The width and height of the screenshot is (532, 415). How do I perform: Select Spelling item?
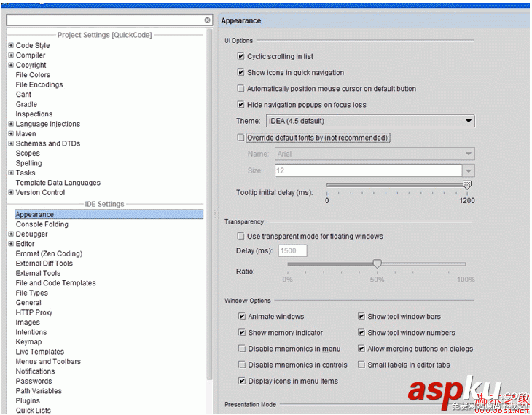click(29, 163)
